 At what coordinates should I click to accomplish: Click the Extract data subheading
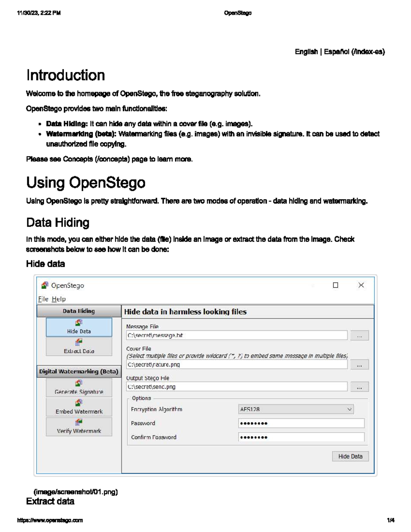coord(50,501)
